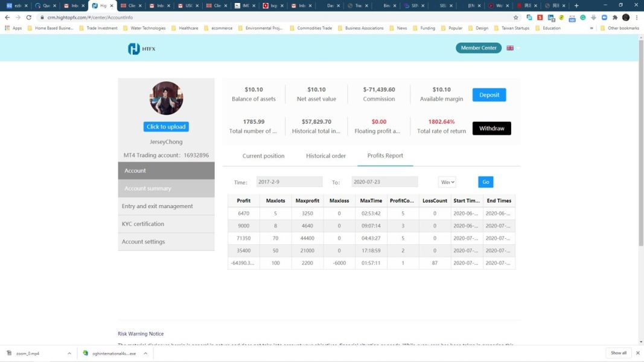Open language flag dropdown
644x362 pixels.
[513, 48]
